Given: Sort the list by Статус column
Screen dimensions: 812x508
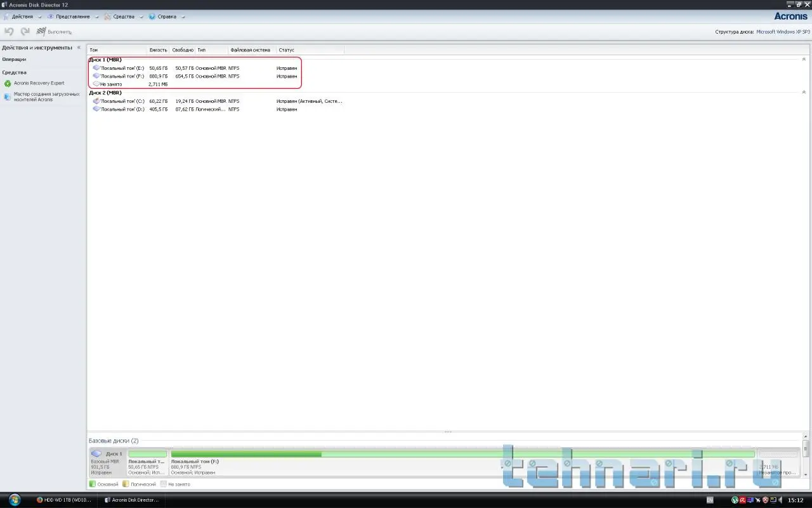Looking at the screenshot, I should pyautogui.click(x=310, y=50).
